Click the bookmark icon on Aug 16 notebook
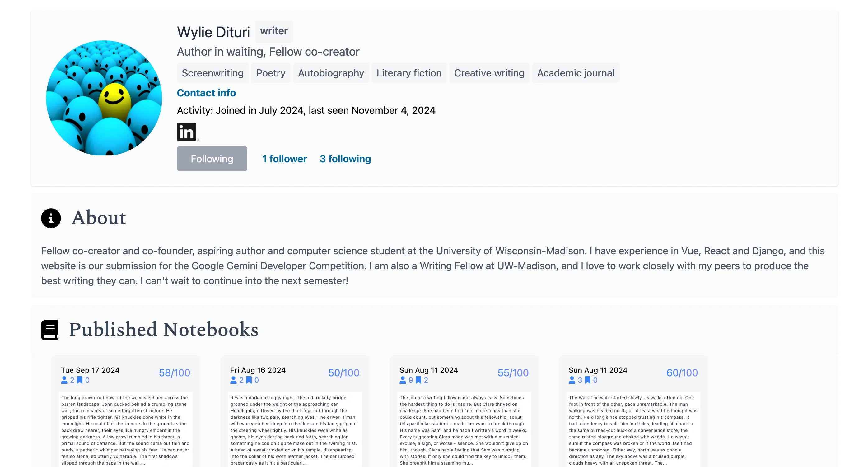The width and height of the screenshot is (868, 467). [x=249, y=380]
